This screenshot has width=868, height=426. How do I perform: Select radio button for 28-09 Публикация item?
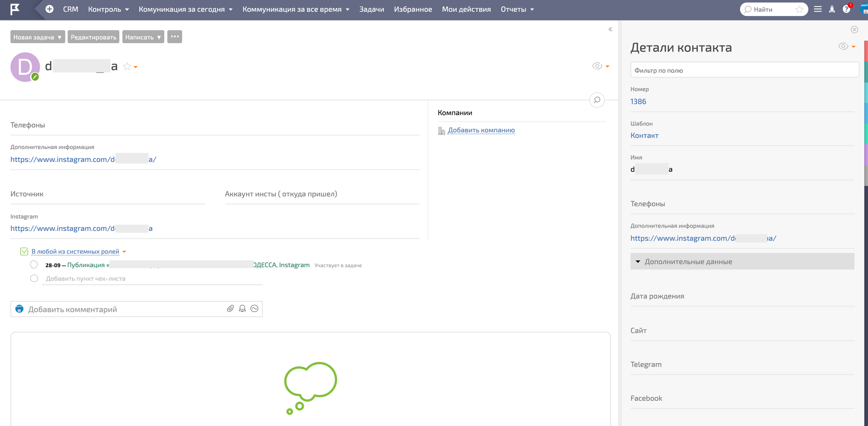[x=34, y=264]
